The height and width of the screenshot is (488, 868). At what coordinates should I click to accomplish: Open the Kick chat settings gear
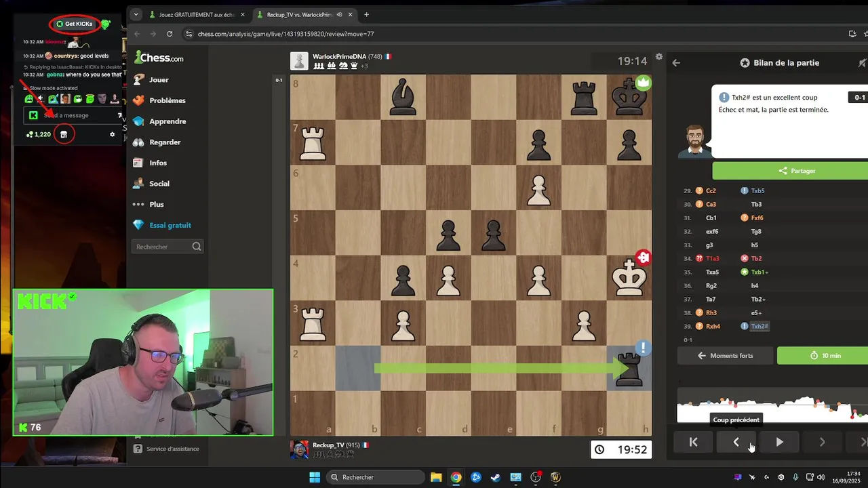click(113, 134)
